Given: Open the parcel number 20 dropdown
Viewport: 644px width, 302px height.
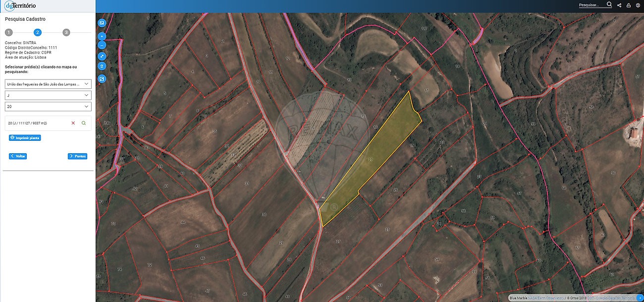Looking at the screenshot, I should tap(48, 107).
